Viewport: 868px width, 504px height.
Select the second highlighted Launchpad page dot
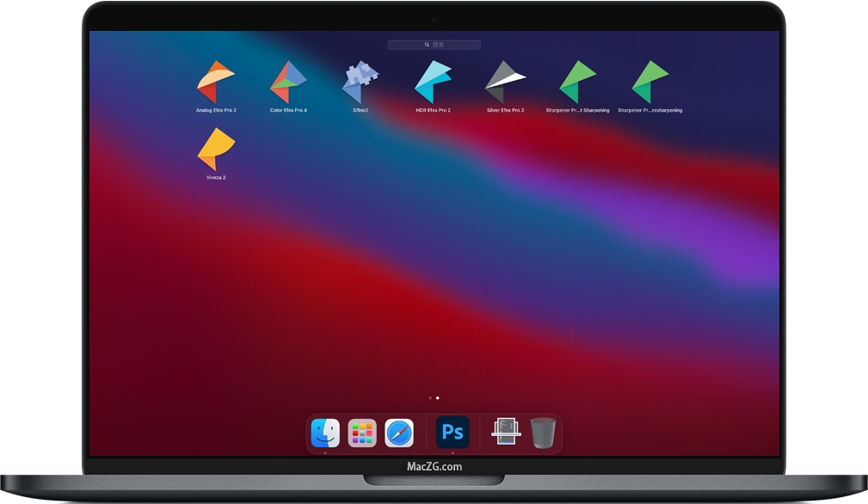(x=437, y=397)
